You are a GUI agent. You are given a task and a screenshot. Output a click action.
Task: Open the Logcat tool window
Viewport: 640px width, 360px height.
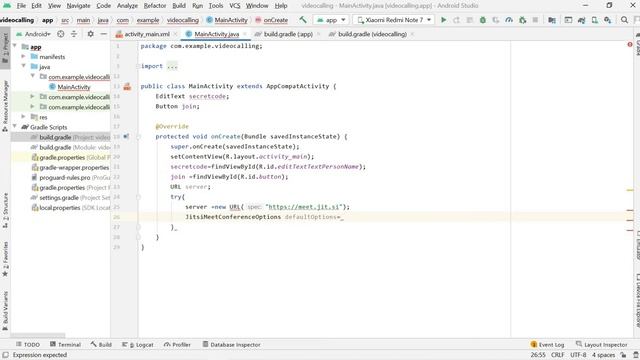click(138, 344)
